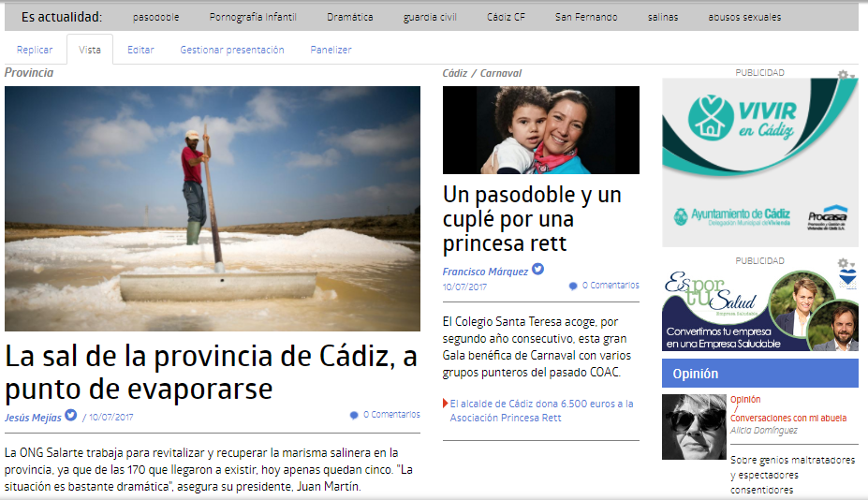Select trending topic salinas
The width and height of the screenshot is (868, 500).
coord(663,17)
